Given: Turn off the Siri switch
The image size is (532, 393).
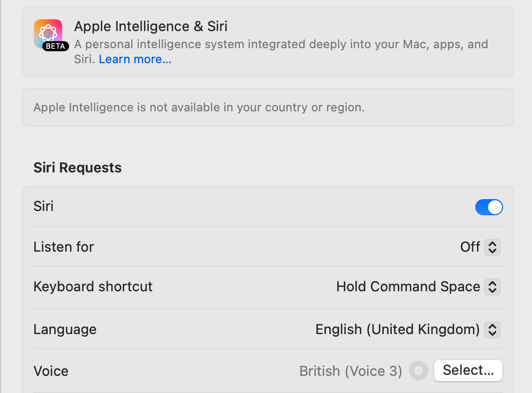Looking at the screenshot, I should [489, 207].
